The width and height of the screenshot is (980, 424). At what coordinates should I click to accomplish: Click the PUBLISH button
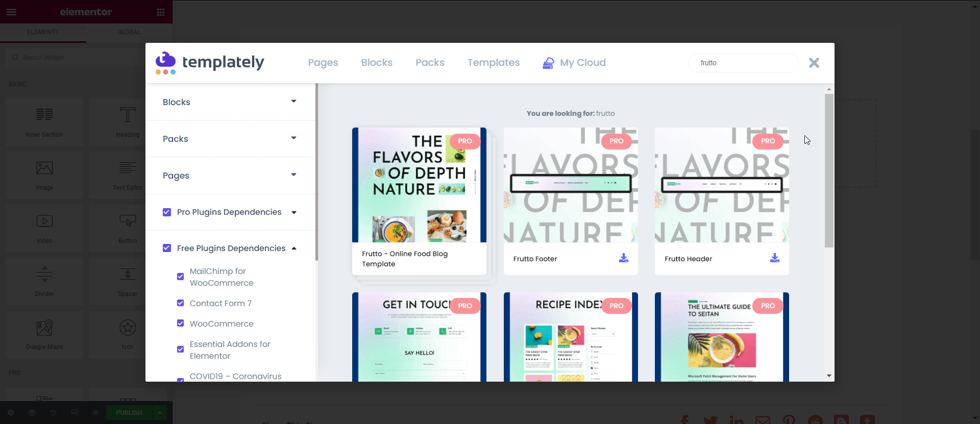[x=129, y=412]
